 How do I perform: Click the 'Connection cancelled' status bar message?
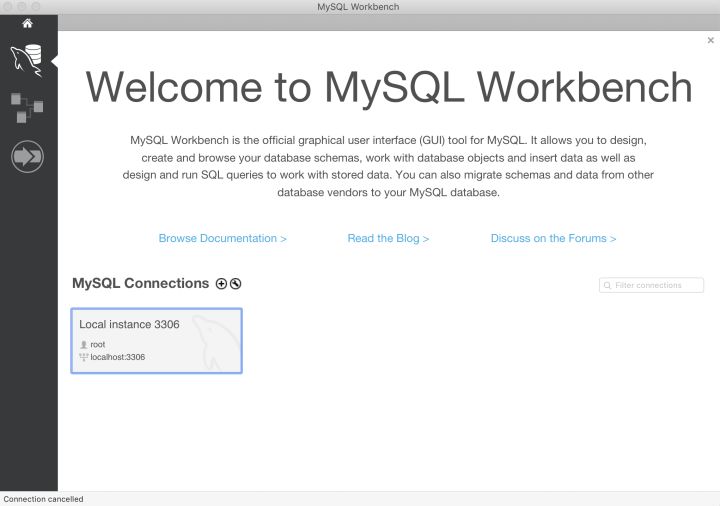point(43,499)
